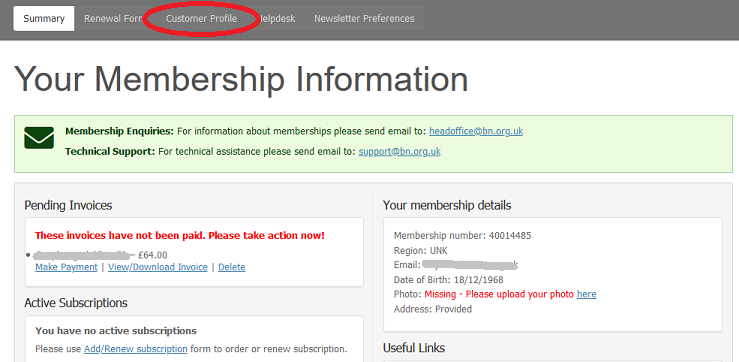The image size is (739, 362).
Task: Click the membership number 40014485 text
Action: coord(510,235)
